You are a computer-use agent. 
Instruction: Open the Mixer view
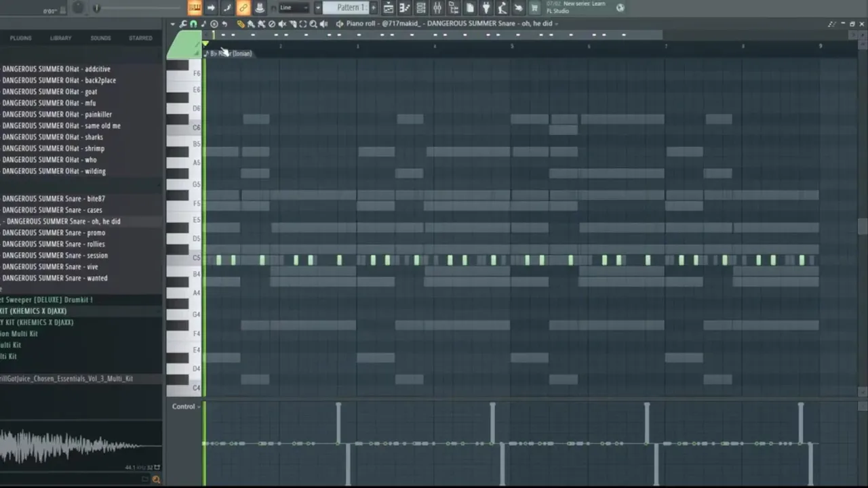tap(438, 7)
